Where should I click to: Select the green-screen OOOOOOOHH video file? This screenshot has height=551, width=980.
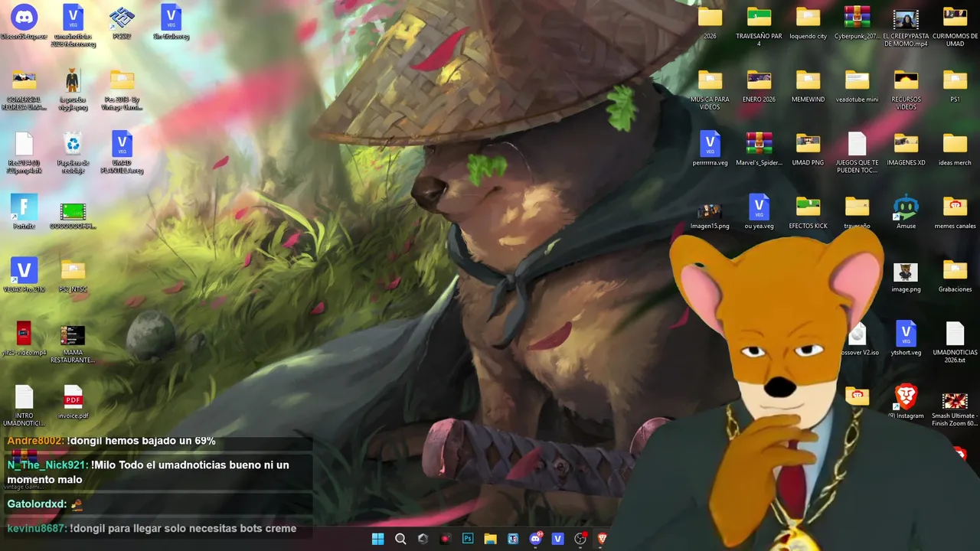(73, 216)
